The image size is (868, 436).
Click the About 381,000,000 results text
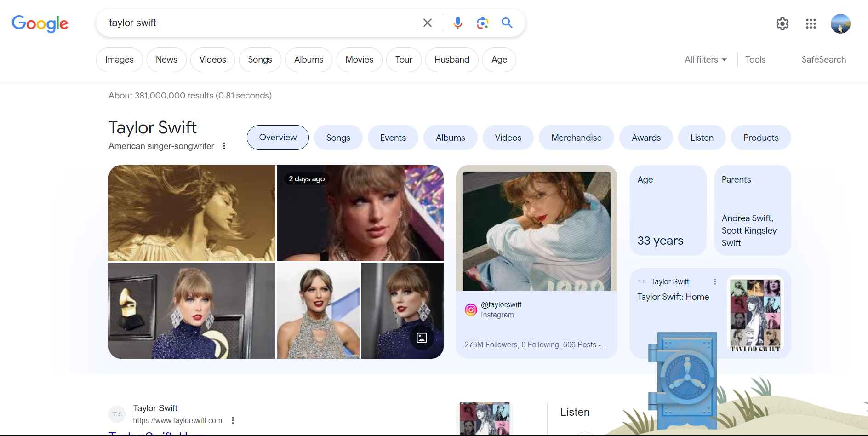pos(190,95)
